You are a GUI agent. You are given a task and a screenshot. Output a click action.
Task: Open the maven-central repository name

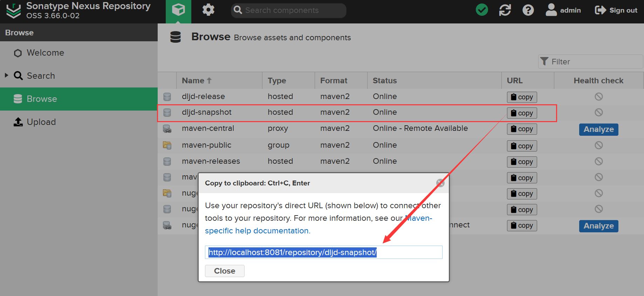tap(208, 128)
